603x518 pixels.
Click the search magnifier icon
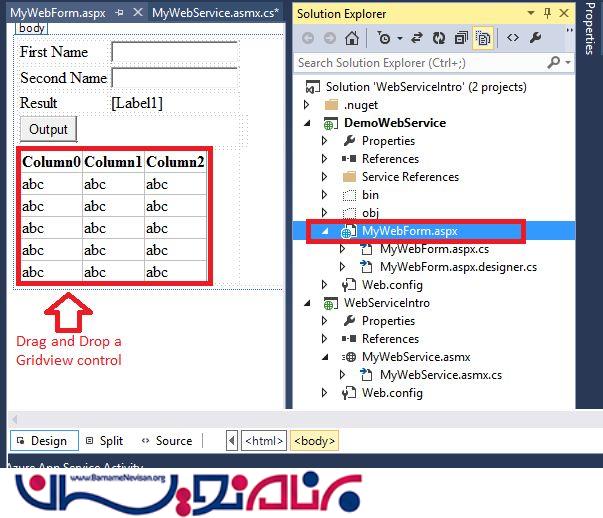[x=553, y=62]
